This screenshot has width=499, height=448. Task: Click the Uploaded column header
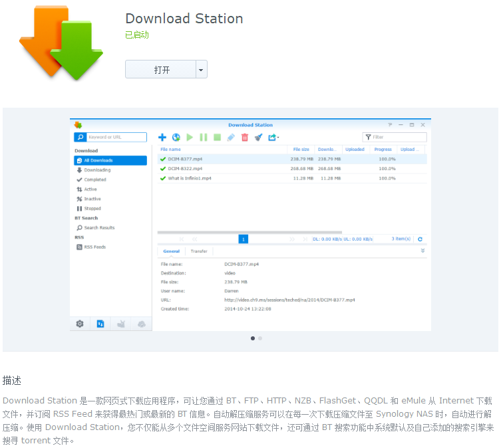pos(355,150)
